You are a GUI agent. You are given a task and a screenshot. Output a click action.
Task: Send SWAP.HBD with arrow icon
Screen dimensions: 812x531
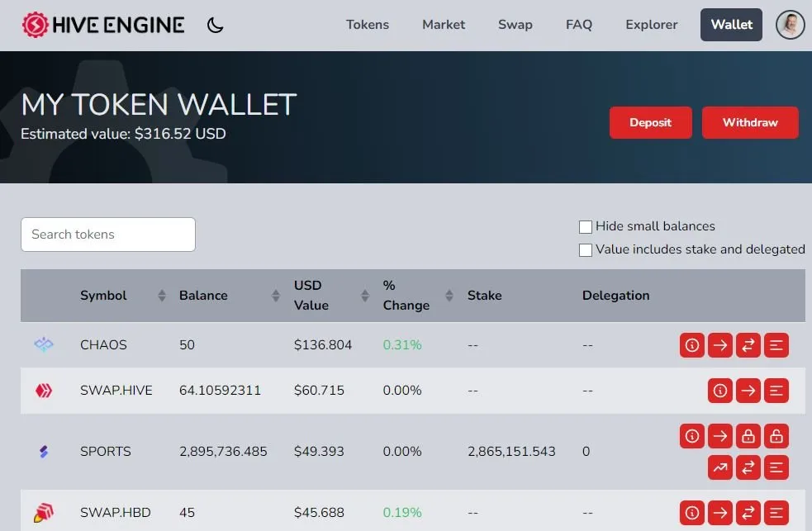tap(719, 513)
